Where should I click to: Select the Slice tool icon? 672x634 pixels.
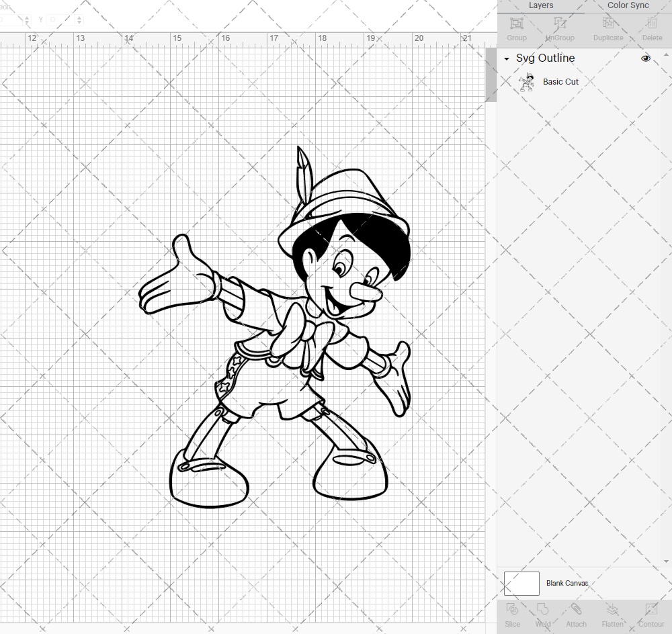click(512, 610)
